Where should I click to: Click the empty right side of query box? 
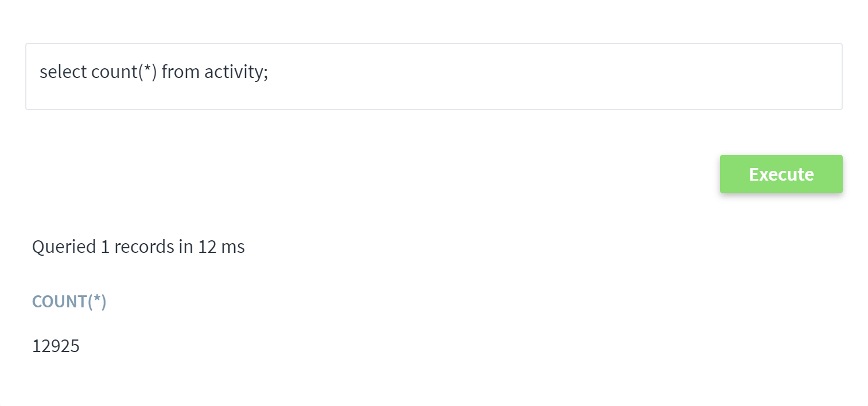coord(631,76)
